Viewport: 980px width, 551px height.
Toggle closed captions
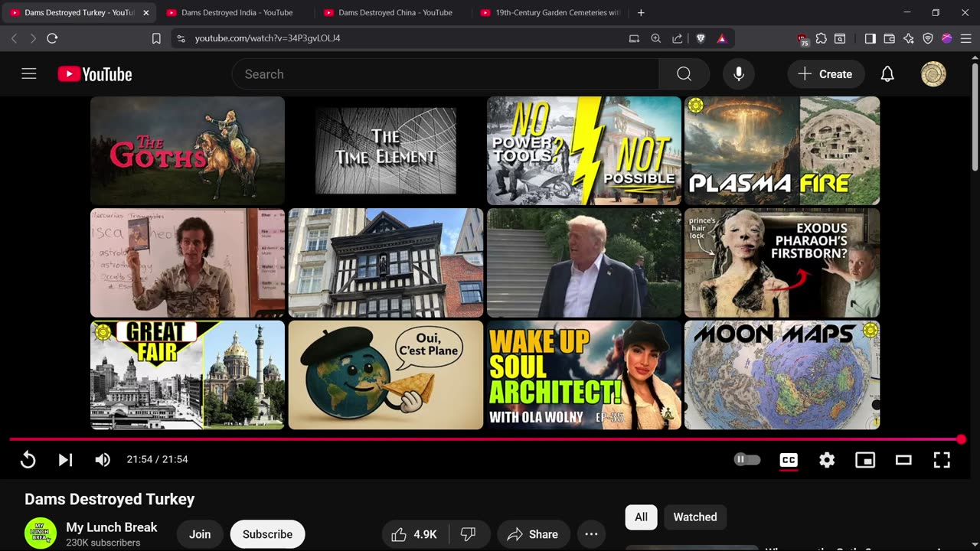[789, 459]
